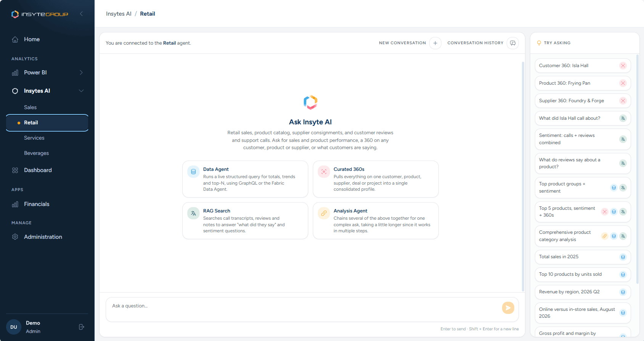
Task: Select Product 360: Frying Pan suggestion
Action: coord(583,83)
